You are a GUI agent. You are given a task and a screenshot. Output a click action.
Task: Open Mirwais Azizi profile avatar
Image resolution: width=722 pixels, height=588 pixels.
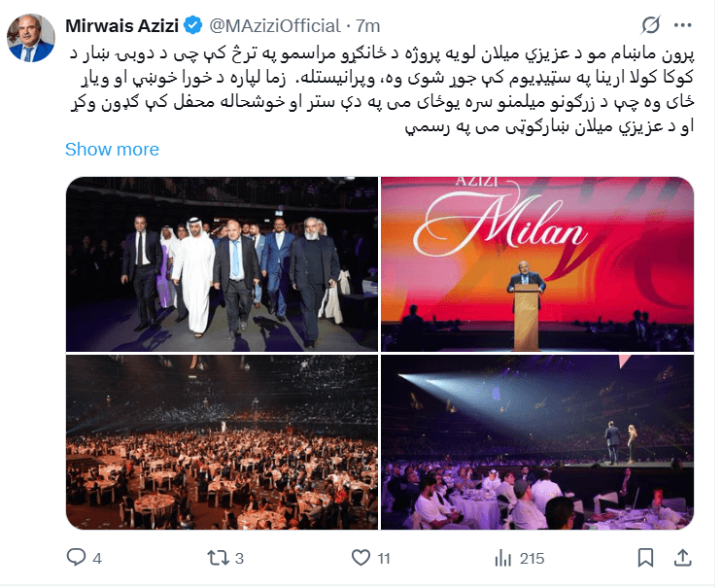point(30,38)
